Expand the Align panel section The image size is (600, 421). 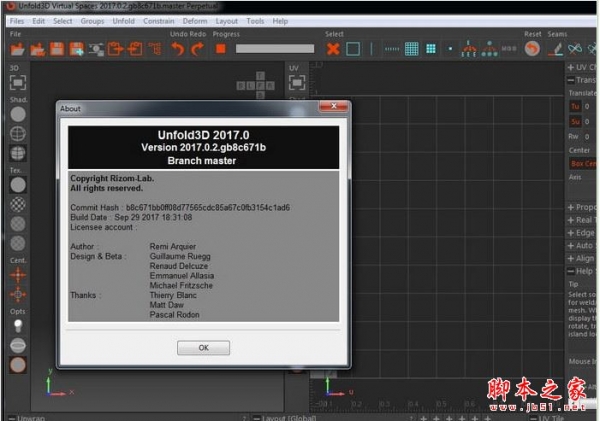tap(571, 259)
